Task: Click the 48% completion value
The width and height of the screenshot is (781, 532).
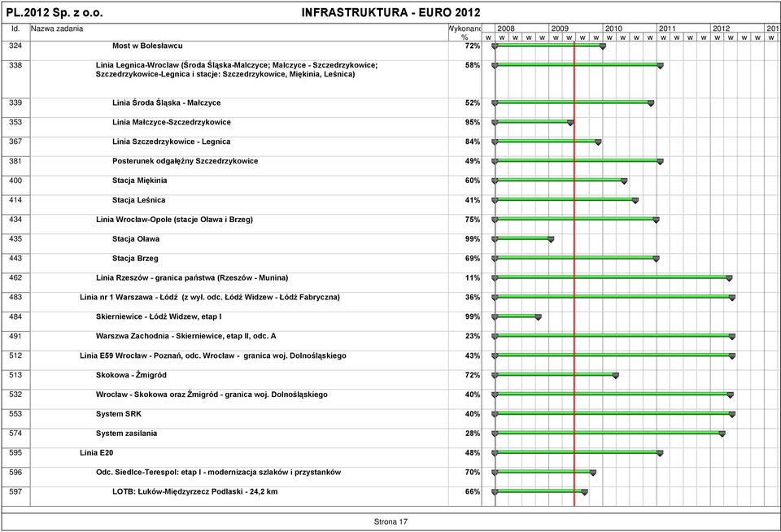Action: 473,453
